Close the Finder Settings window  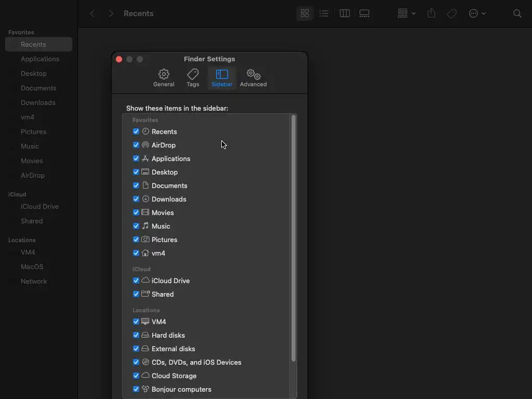click(x=119, y=59)
